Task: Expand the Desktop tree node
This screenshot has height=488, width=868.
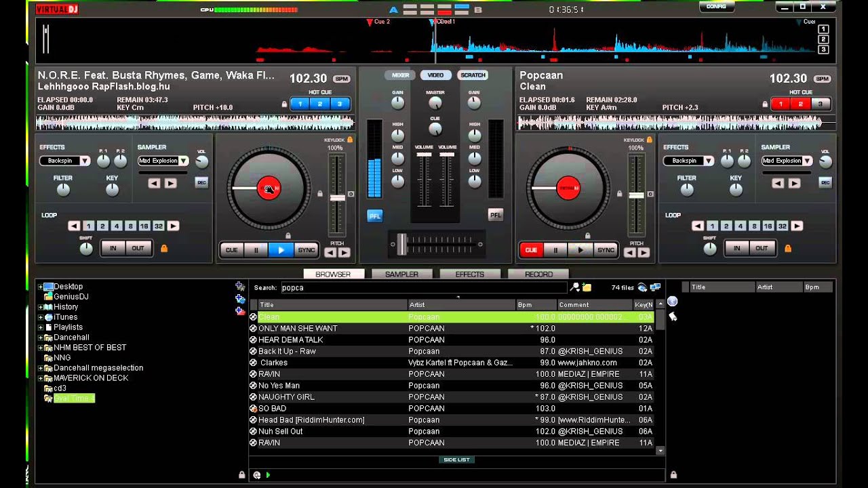Action: (x=41, y=287)
